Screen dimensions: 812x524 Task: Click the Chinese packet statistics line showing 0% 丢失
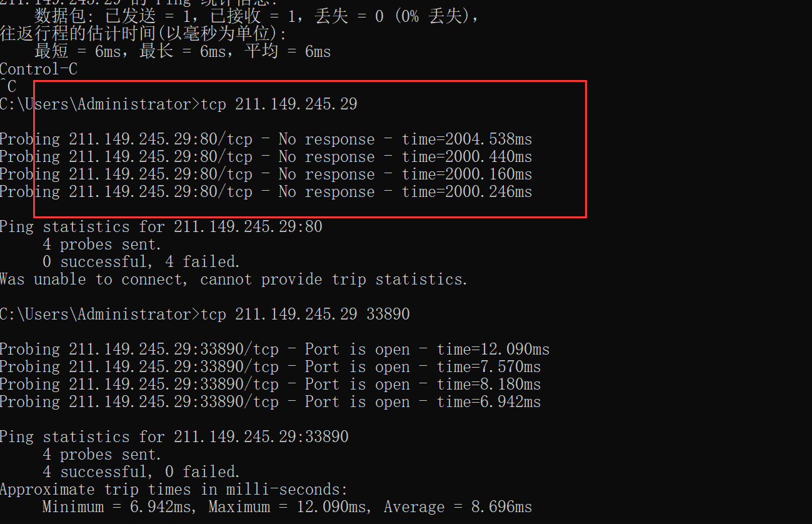(x=256, y=16)
